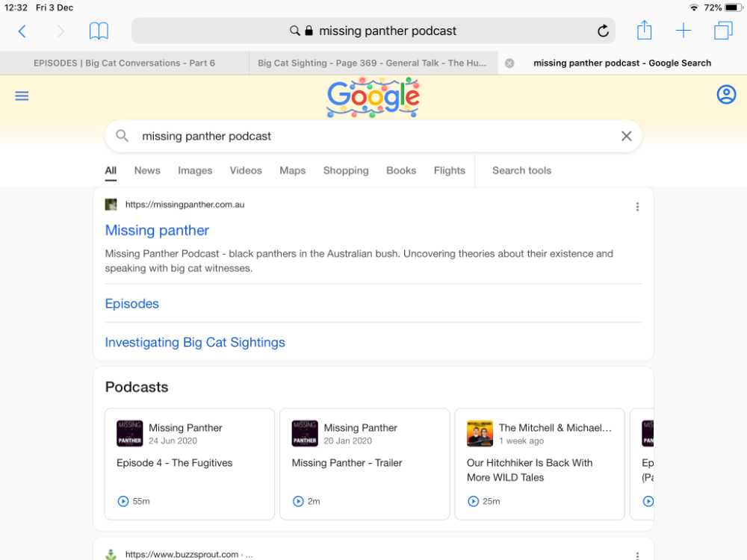747x560 pixels.
Task: Show all tabs overview icon
Action: point(723,31)
